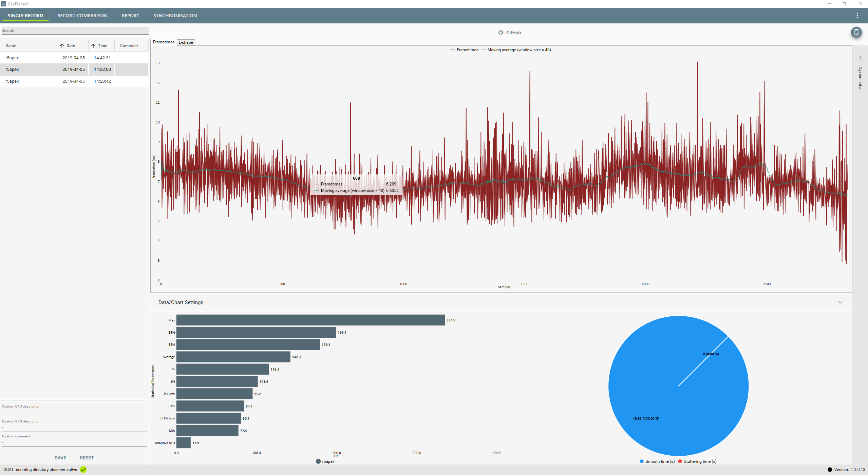
Task: Toggle the Stuttering time legend entry
Action: [x=697, y=461]
